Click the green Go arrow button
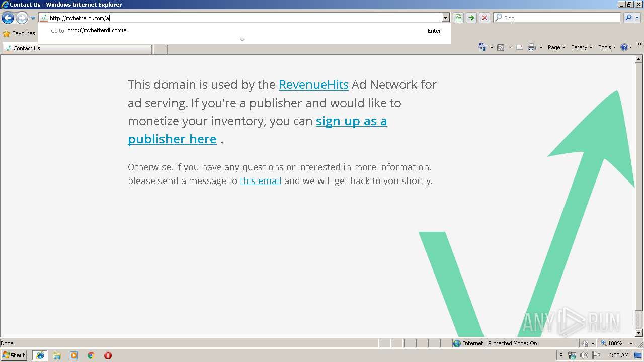 pyautogui.click(x=471, y=18)
